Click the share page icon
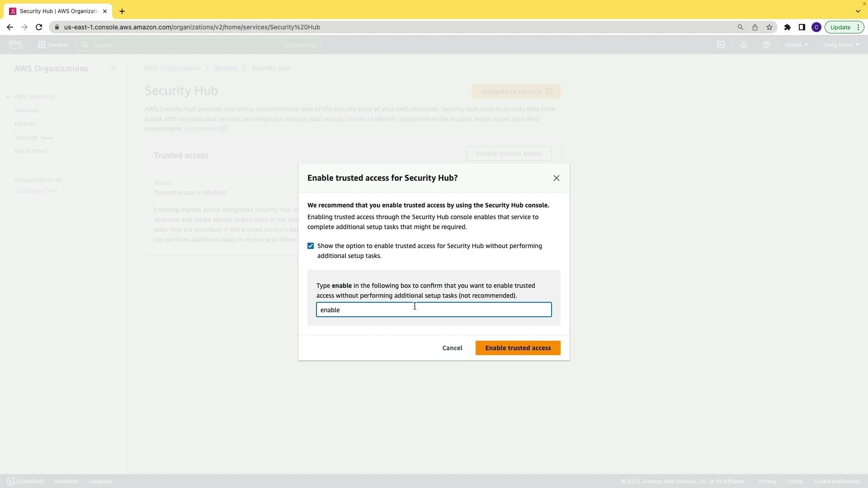Image resolution: width=868 pixels, height=488 pixels. (755, 27)
